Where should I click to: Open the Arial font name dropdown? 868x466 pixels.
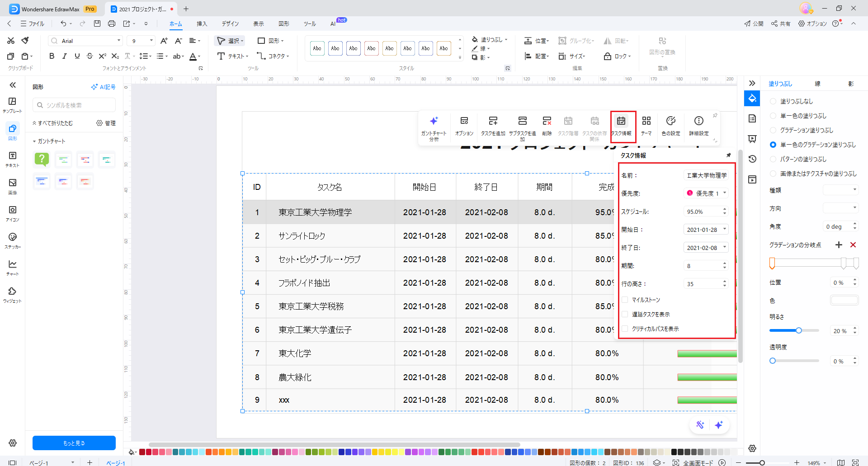119,41
